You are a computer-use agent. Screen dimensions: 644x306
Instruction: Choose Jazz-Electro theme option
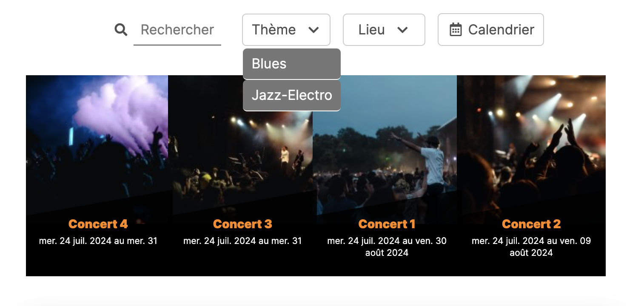(x=291, y=95)
